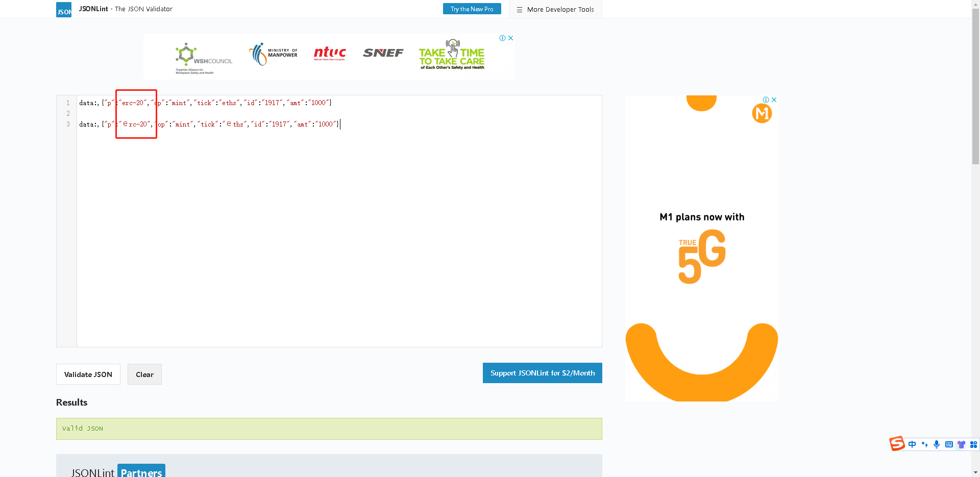Open the More Developer Tools menu
This screenshot has width=980, height=477.
click(555, 9)
